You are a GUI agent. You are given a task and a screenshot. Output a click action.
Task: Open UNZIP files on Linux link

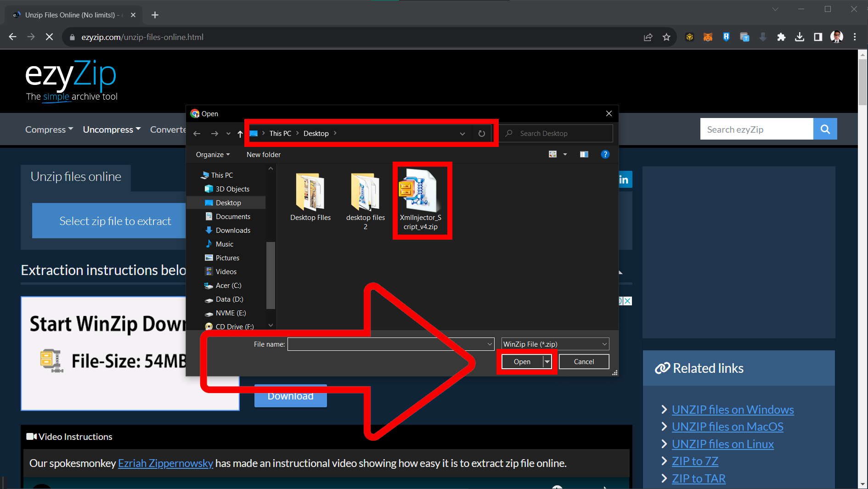click(722, 444)
